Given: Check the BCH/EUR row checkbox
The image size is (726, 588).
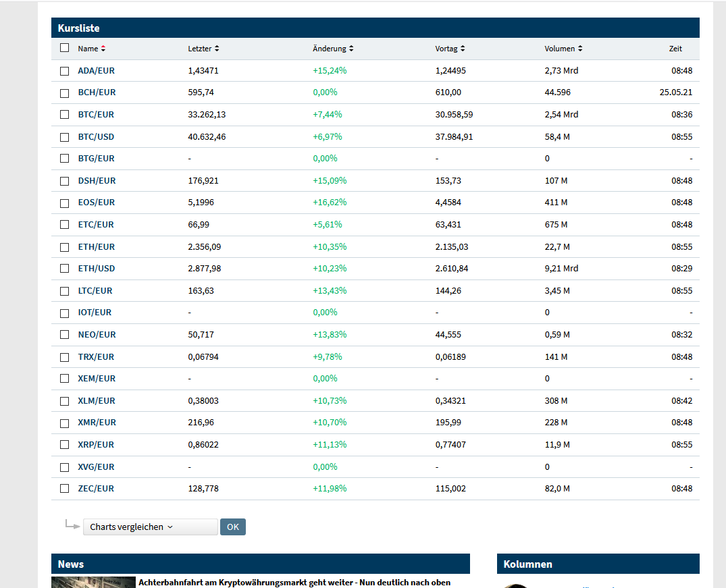Looking at the screenshot, I should 64,93.
